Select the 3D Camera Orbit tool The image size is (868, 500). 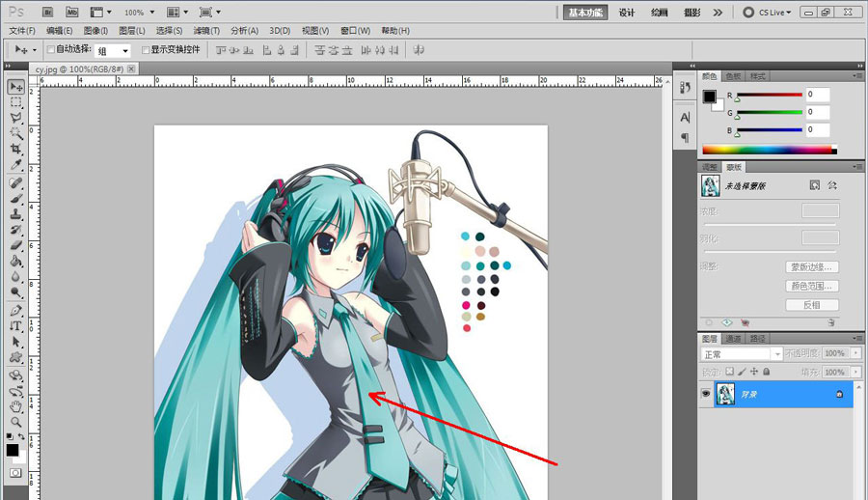16,391
